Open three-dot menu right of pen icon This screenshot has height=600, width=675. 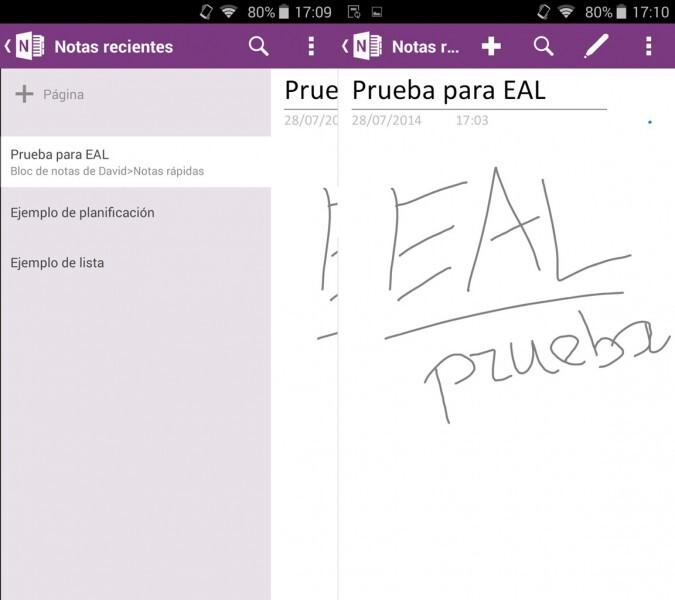pos(649,46)
